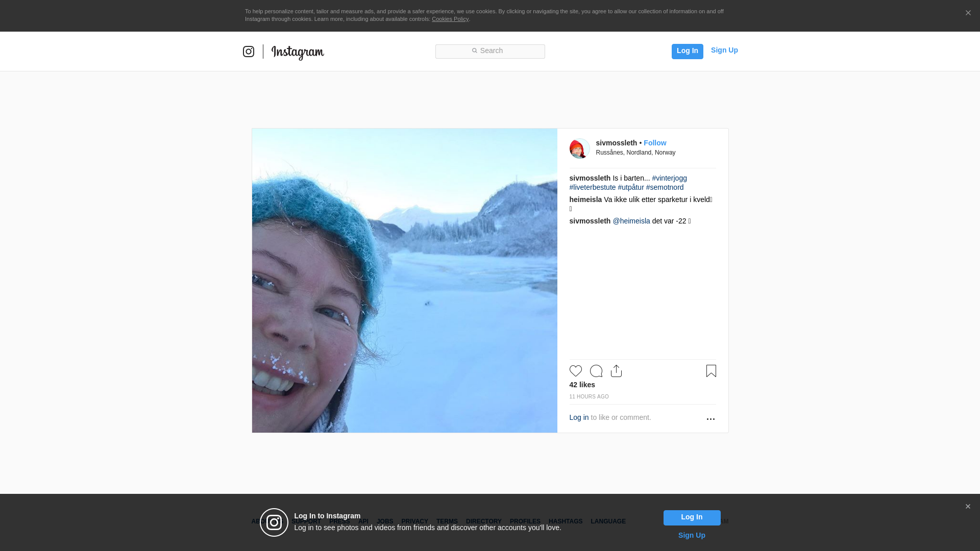Click the blue Log In button in header
Screen dimensions: 980x551
(687, 51)
